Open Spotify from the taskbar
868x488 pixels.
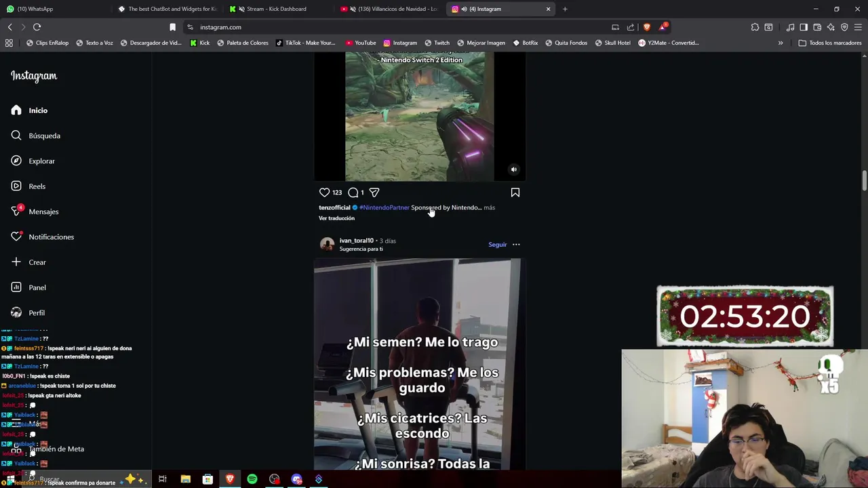[252, 479]
